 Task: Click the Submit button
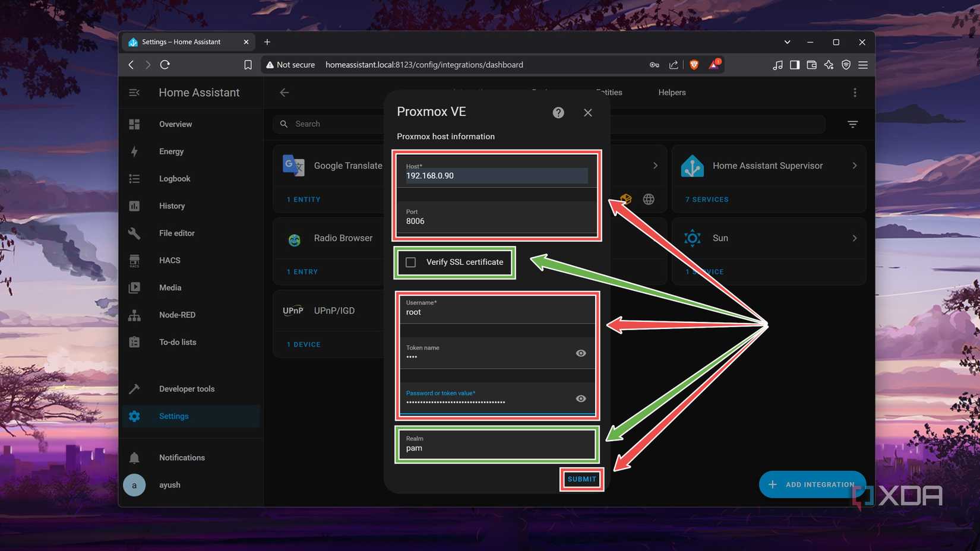tap(581, 479)
